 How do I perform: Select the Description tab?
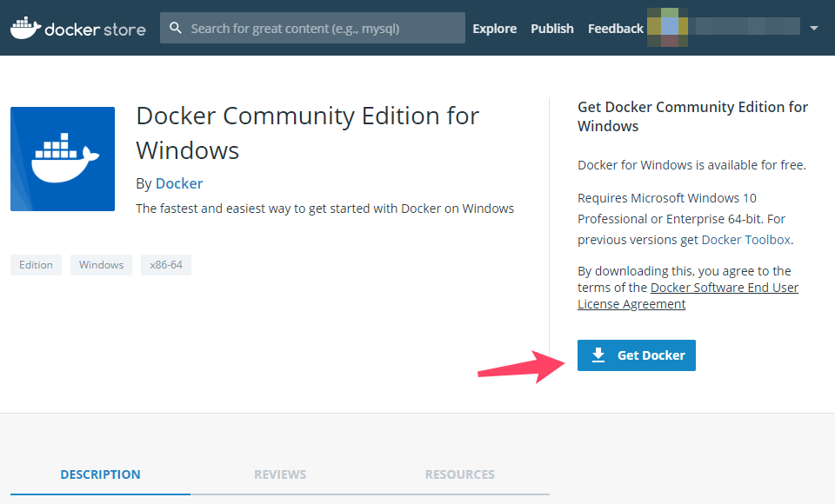coord(100,474)
